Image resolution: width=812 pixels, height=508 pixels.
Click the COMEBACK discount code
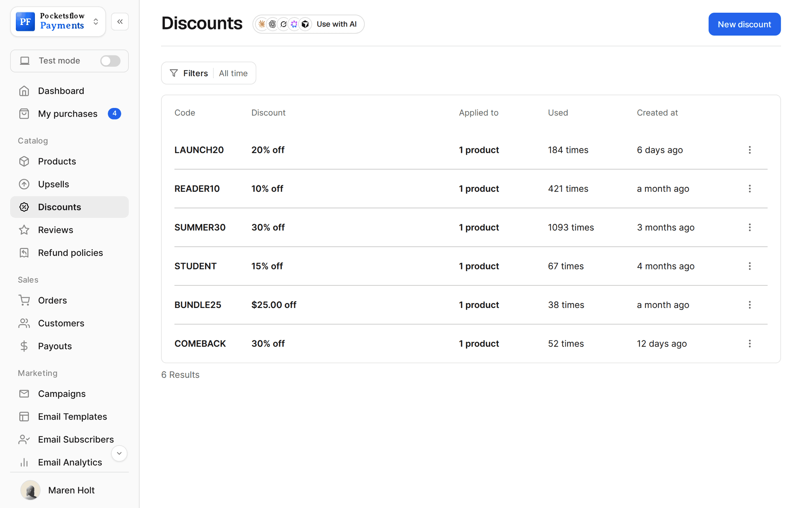[200, 344]
